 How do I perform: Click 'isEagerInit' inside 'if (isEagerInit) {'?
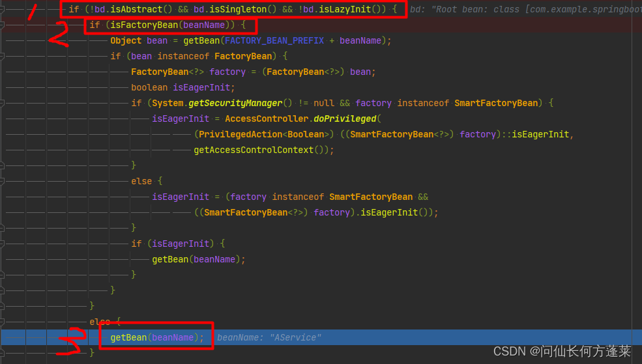tap(181, 244)
